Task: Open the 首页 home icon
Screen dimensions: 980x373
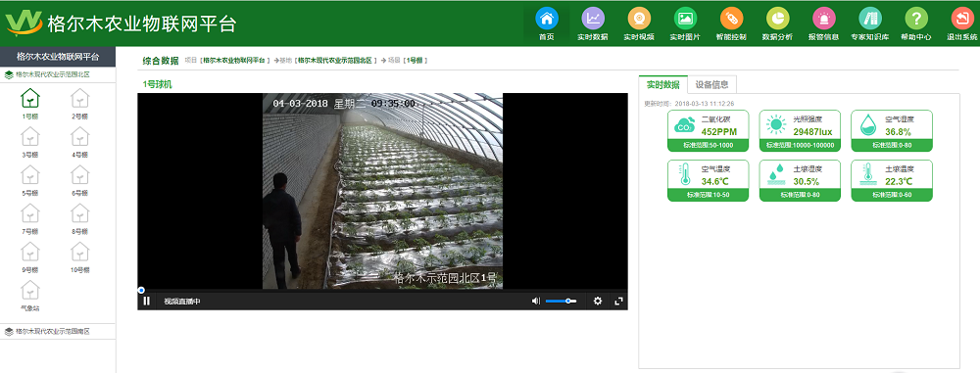Action: pyautogui.click(x=546, y=19)
